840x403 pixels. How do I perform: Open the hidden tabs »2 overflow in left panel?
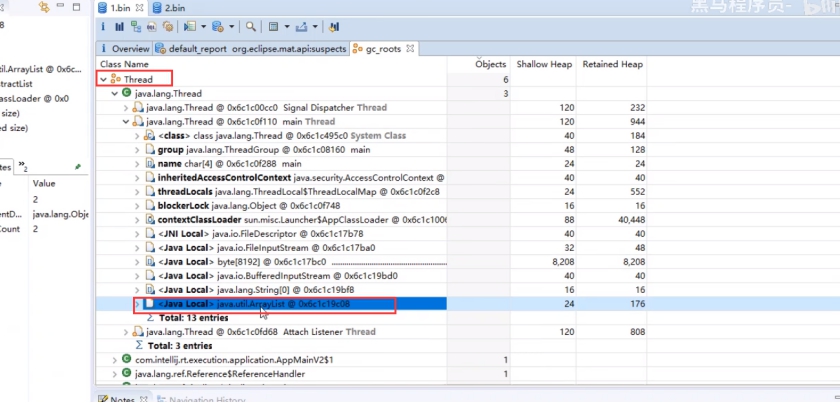pyautogui.click(x=22, y=167)
